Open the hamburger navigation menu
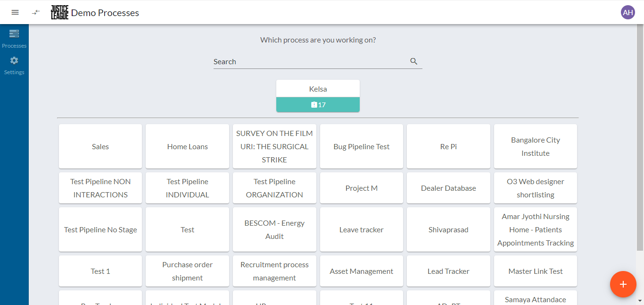 tap(15, 12)
